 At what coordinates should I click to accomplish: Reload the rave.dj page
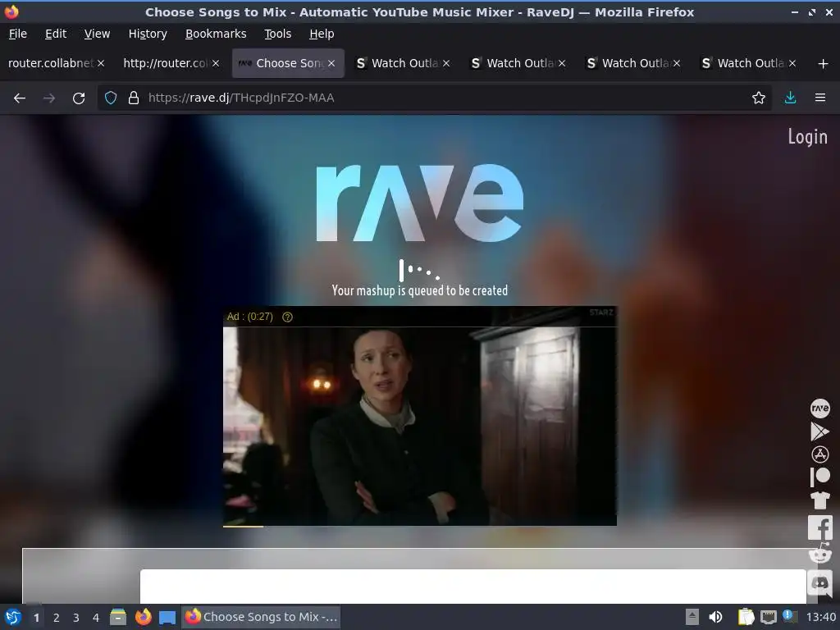coord(79,98)
